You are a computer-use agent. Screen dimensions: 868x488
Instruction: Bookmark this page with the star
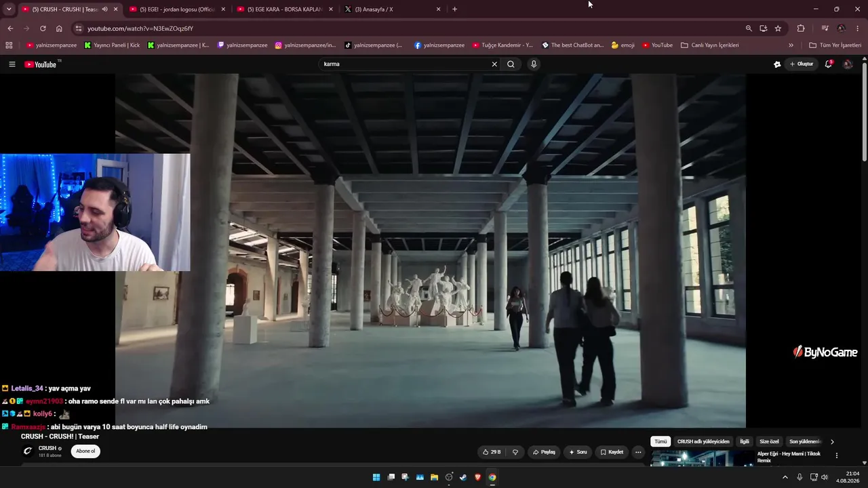778,28
